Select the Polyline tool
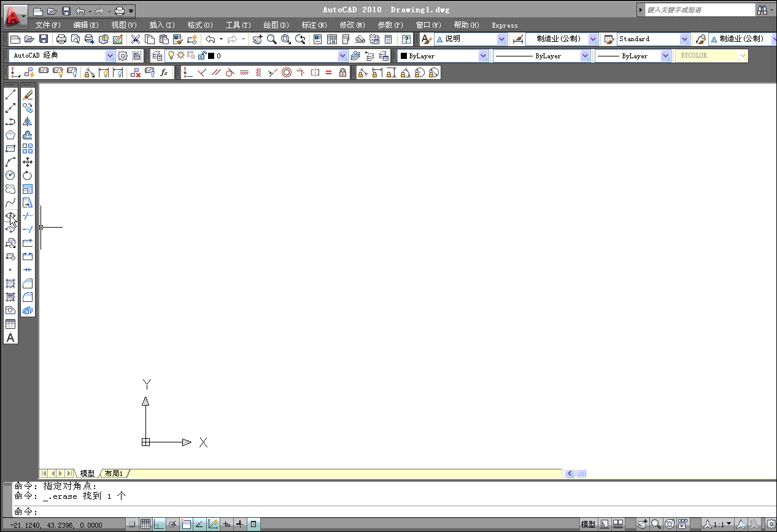The height and width of the screenshot is (532, 777). tap(10, 121)
